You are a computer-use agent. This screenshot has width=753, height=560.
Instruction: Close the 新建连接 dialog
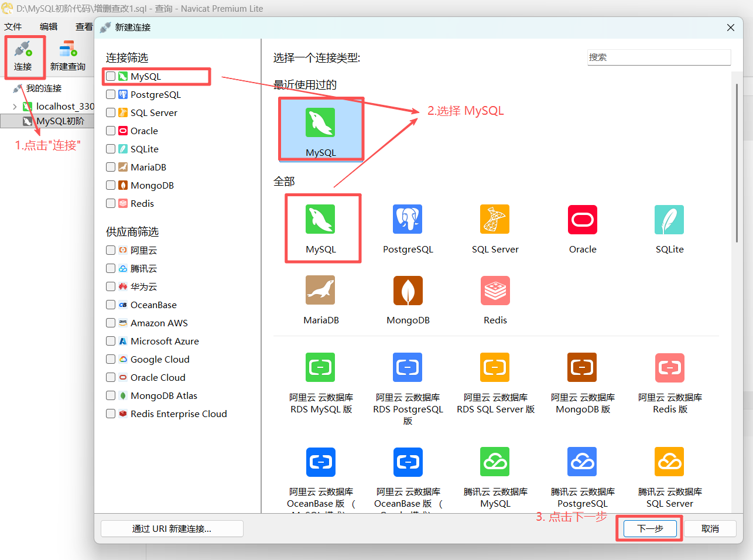pyautogui.click(x=730, y=28)
